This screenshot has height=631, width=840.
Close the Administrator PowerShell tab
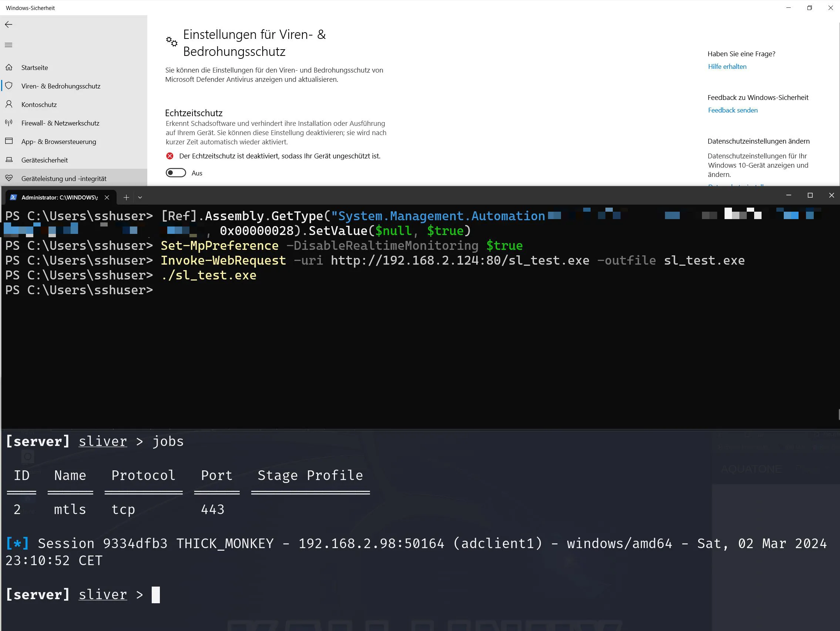click(x=107, y=198)
